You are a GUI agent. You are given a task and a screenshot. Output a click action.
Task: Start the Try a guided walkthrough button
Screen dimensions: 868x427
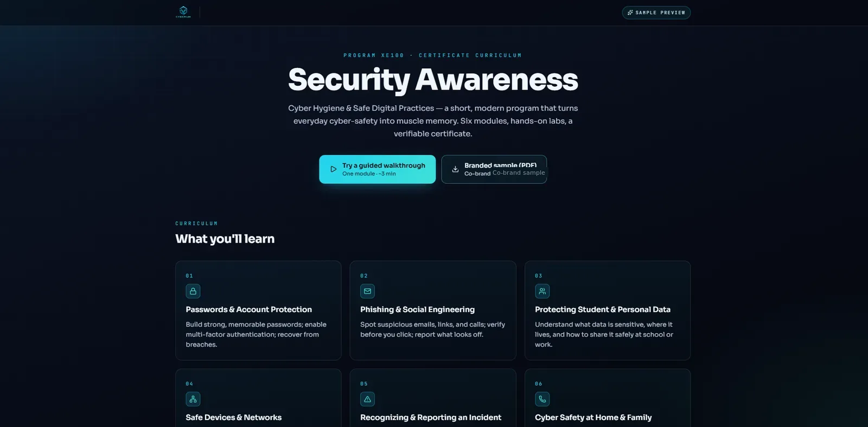[x=377, y=169]
